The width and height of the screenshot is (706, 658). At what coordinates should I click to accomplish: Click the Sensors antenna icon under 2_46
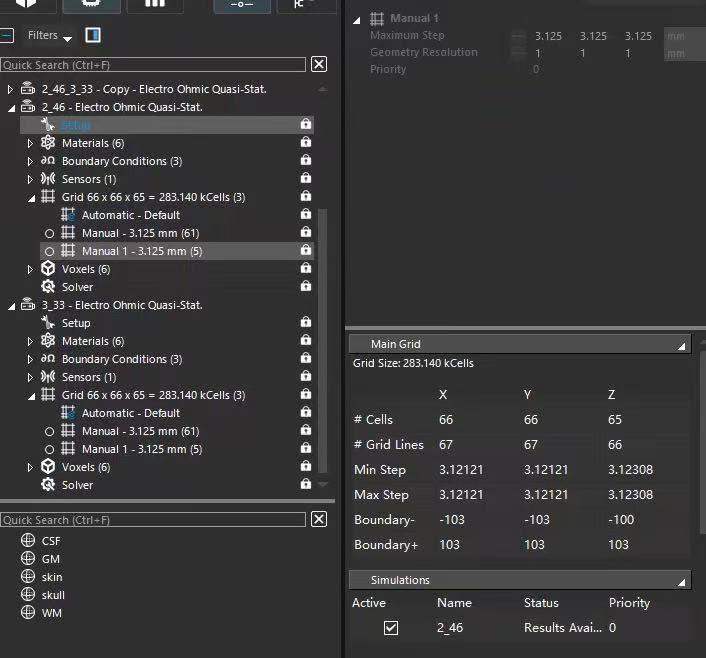click(x=48, y=178)
